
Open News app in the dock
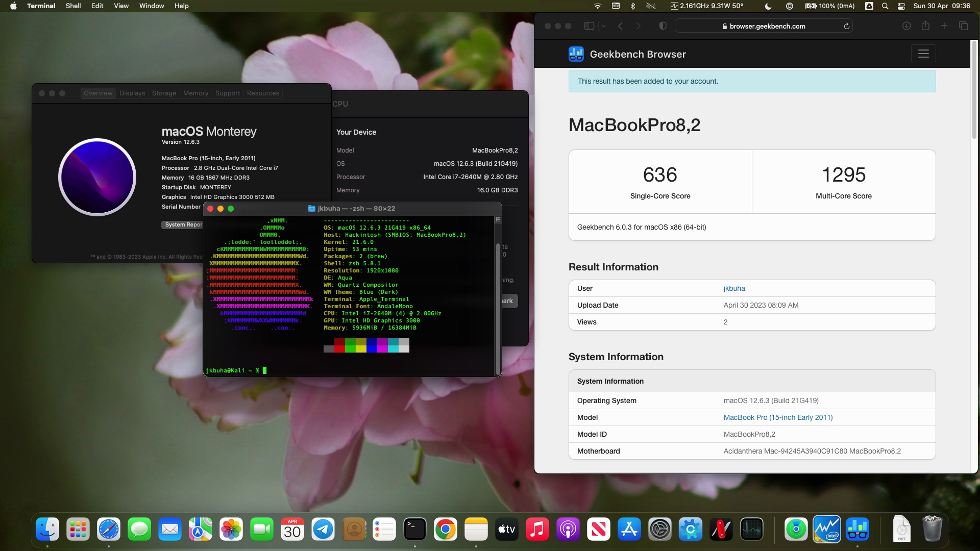[599, 530]
